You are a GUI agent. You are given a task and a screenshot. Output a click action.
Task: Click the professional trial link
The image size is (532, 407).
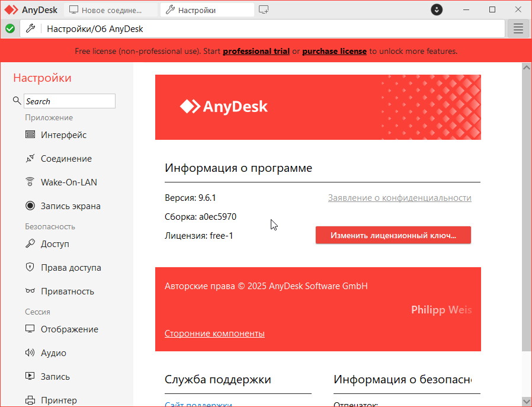[x=256, y=52]
